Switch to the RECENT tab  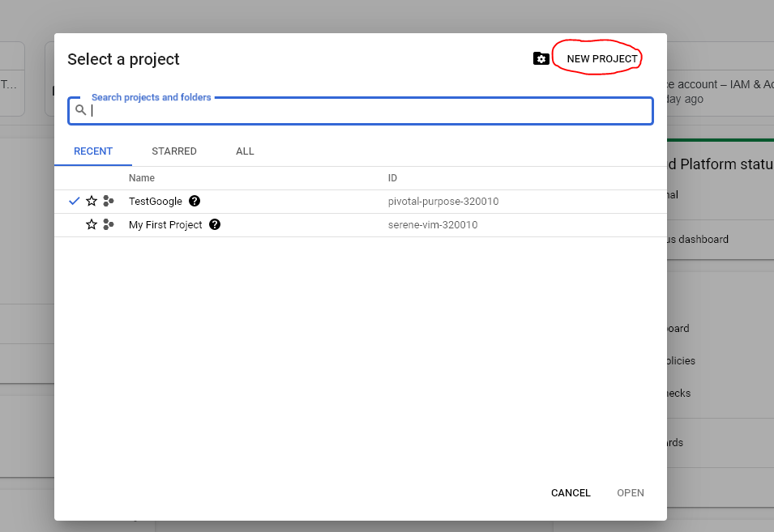[x=93, y=151]
